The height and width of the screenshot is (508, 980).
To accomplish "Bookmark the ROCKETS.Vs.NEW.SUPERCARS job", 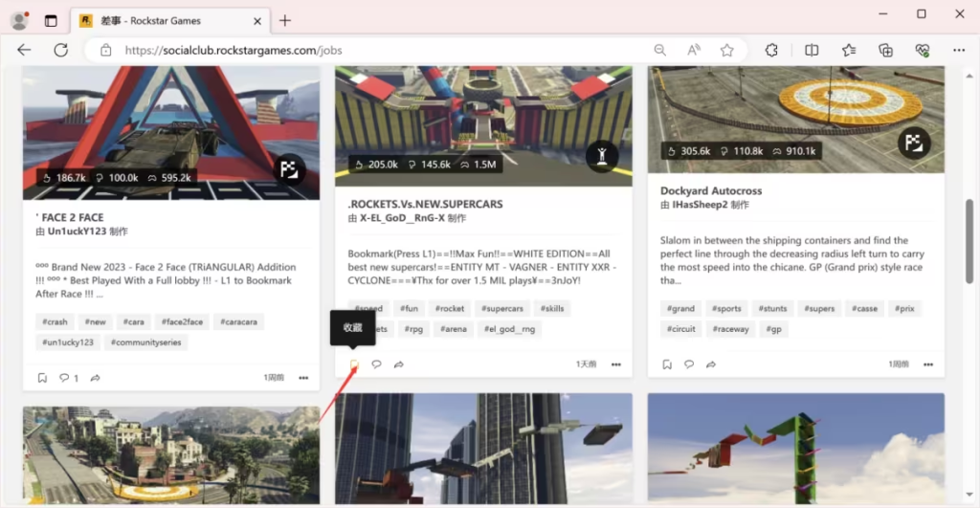I will click(x=354, y=364).
